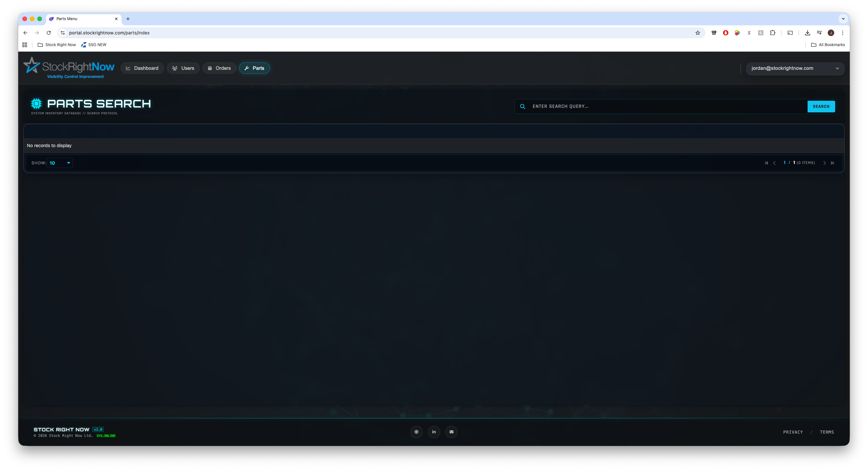Click the globe website icon in footer
The image size is (868, 470).
click(416, 432)
